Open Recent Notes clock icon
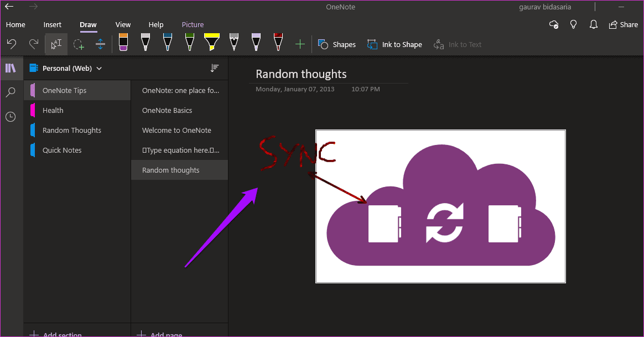This screenshot has height=337, width=644. point(11,117)
